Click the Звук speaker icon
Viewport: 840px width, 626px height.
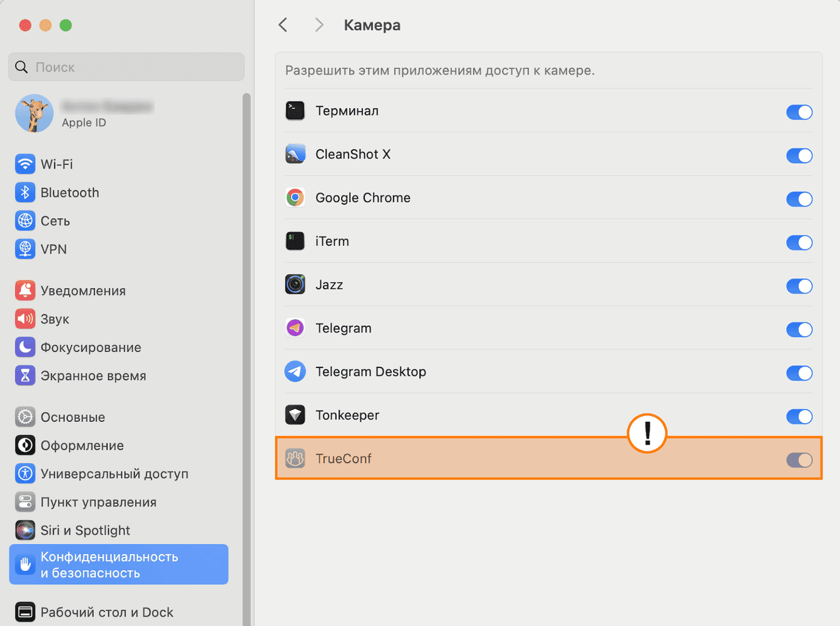25,319
